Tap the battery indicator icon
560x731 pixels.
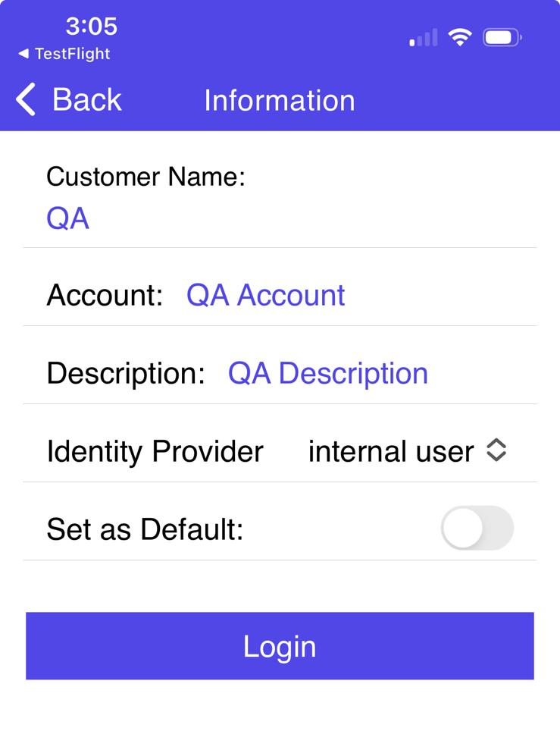[502, 37]
